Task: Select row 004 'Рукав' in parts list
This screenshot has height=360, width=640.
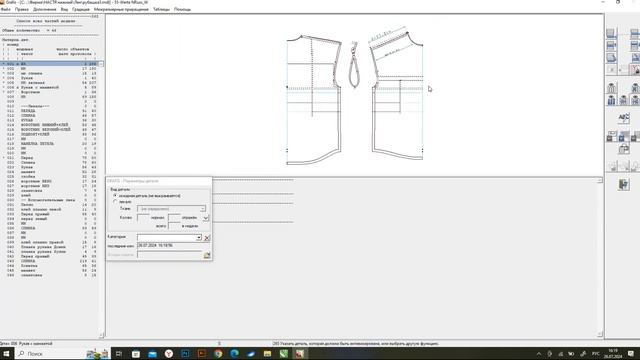Action: coord(49,78)
